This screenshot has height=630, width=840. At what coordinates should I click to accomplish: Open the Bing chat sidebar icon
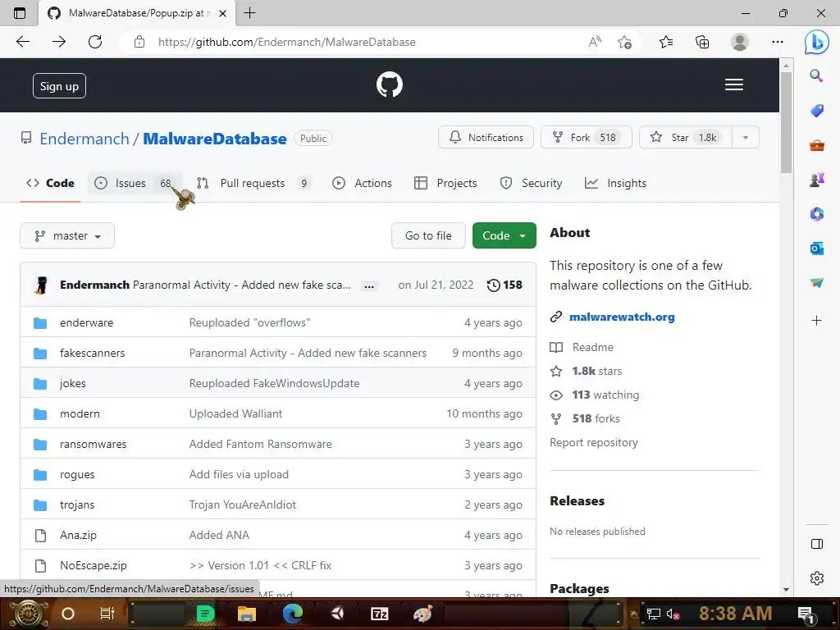[x=816, y=42]
